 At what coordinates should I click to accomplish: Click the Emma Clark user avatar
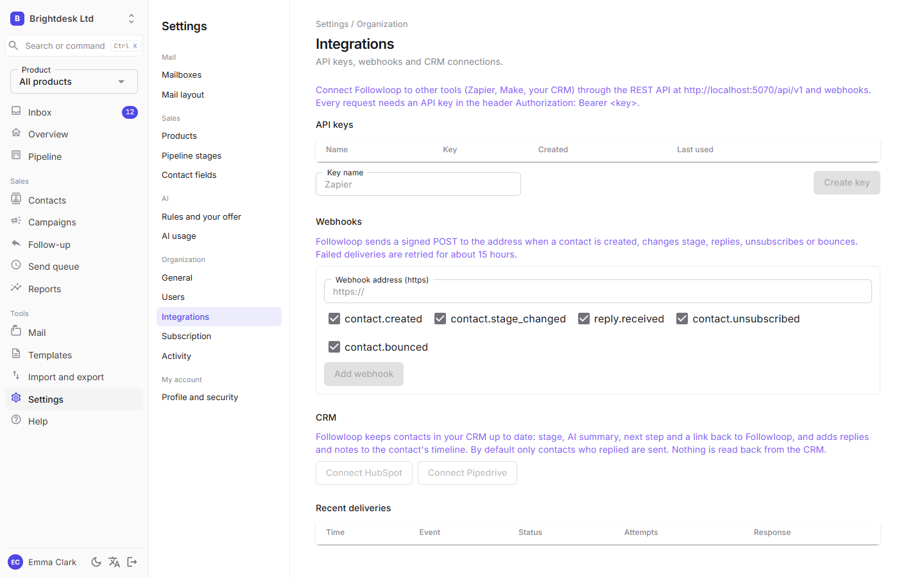pyautogui.click(x=15, y=562)
